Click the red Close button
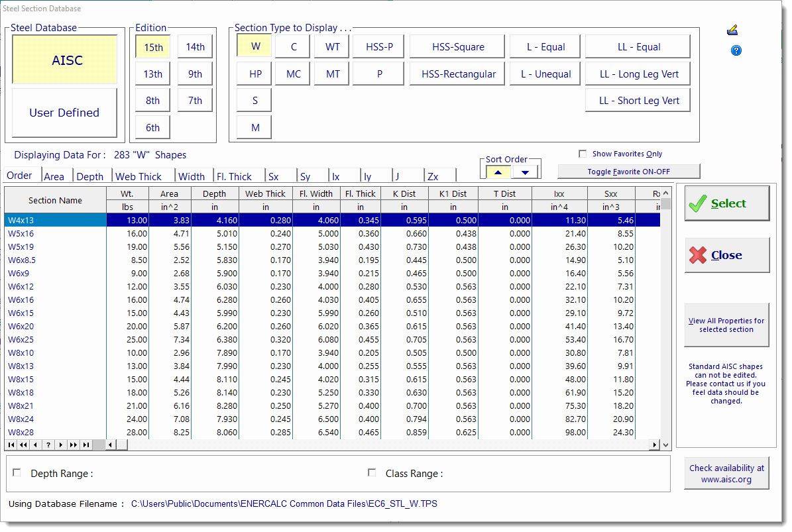Viewport: 792px width, 532px height. [x=727, y=255]
